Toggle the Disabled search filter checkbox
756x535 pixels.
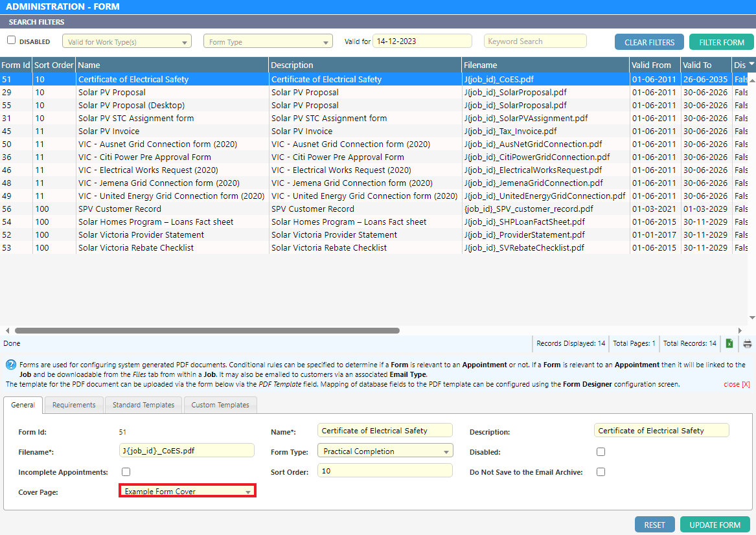tap(12, 40)
